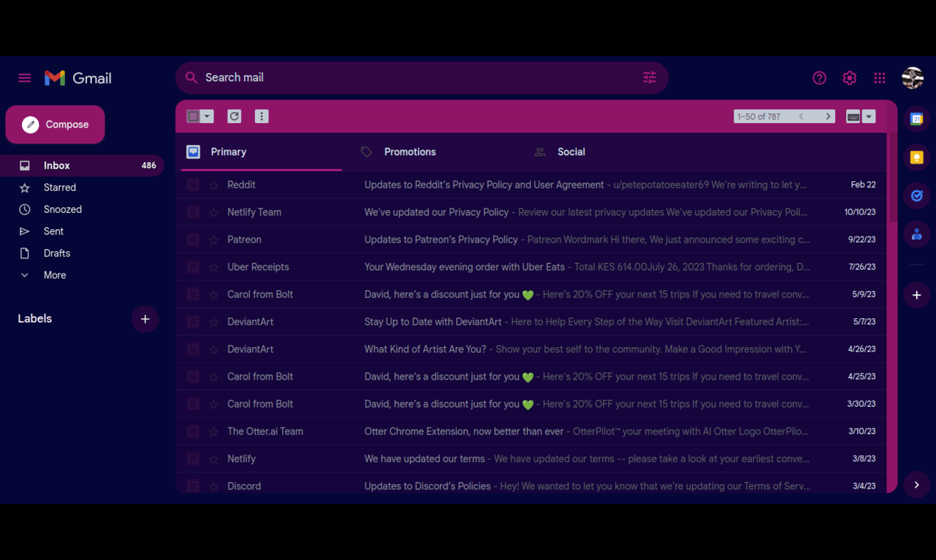Toggle the input tools keyboard icon
The height and width of the screenshot is (560, 936).
[853, 116]
